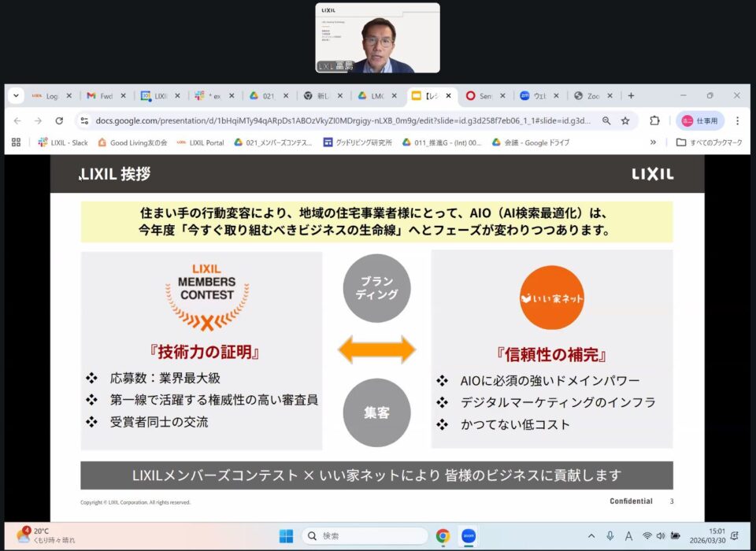Click the zoom magnifier icon in address bar
756x551 pixels.
(x=606, y=120)
